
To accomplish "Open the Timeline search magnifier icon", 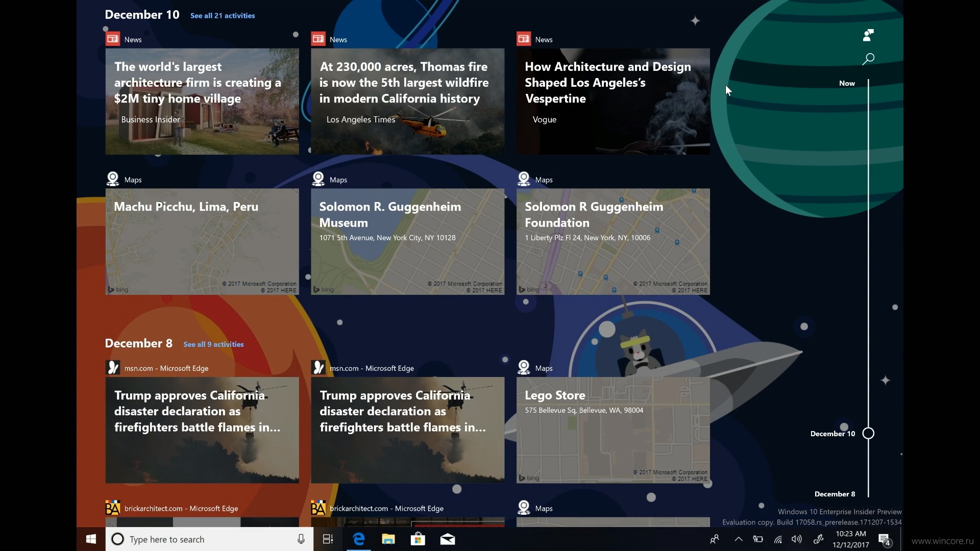I will [x=868, y=59].
